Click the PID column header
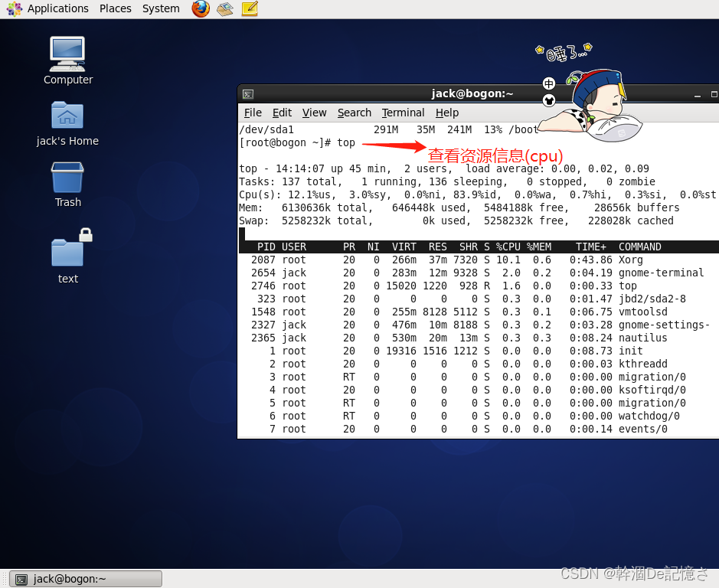The height and width of the screenshot is (588, 719). point(266,247)
